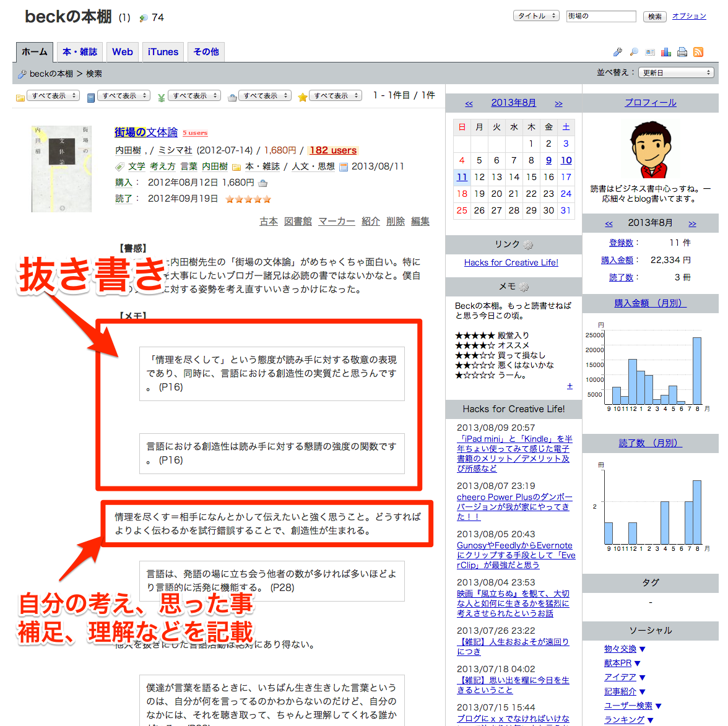Click the magnifying glass search icon
The width and height of the screenshot is (728, 726).
(x=633, y=53)
